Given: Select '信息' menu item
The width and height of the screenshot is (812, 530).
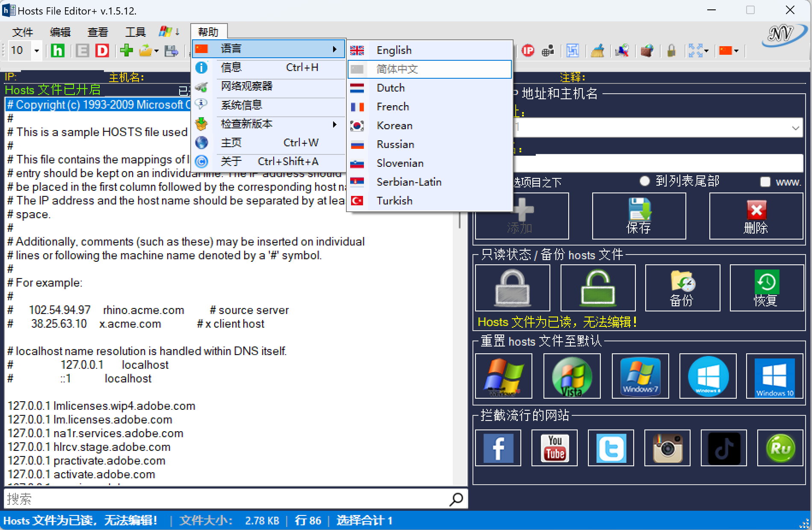Looking at the screenshot, I should click(269, 68).
